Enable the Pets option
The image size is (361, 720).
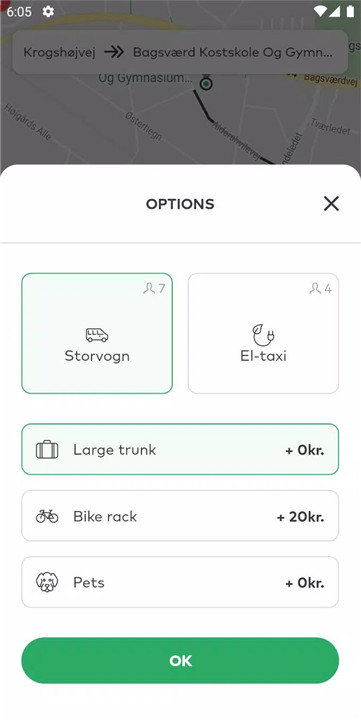[x=180, y=582]
